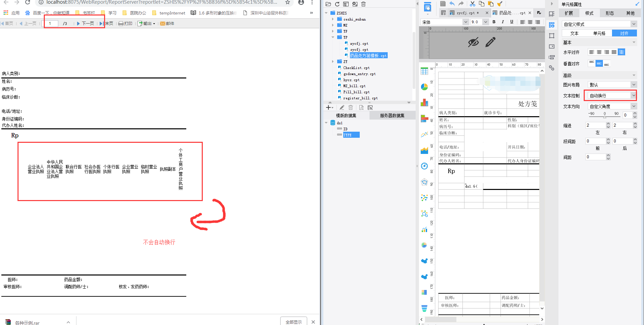This screenshot has width=644, height=325.
Task: Insert a column chart from chart sidebar
Action: pos(424,103)
